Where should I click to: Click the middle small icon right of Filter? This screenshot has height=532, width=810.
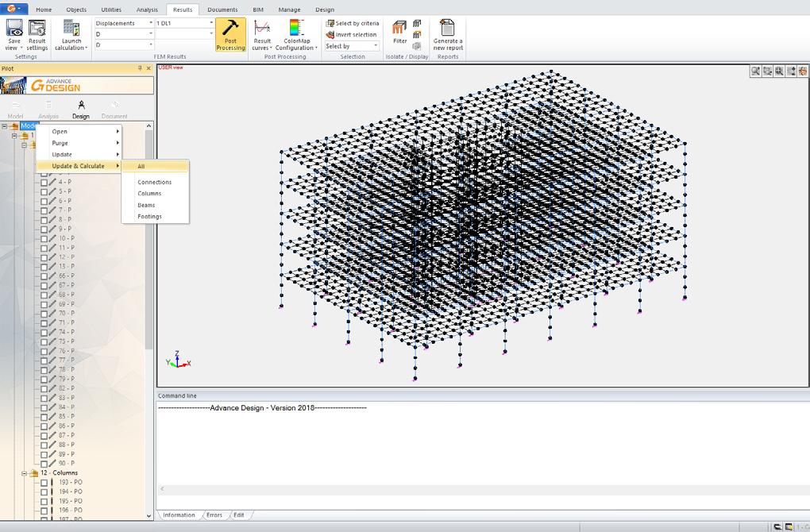(x=417, y=35)
